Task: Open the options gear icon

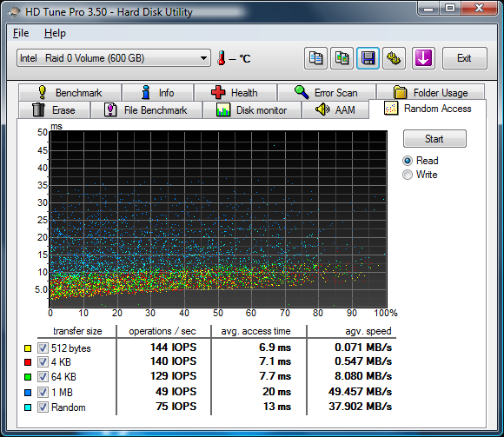Action: tap(394, 58)
